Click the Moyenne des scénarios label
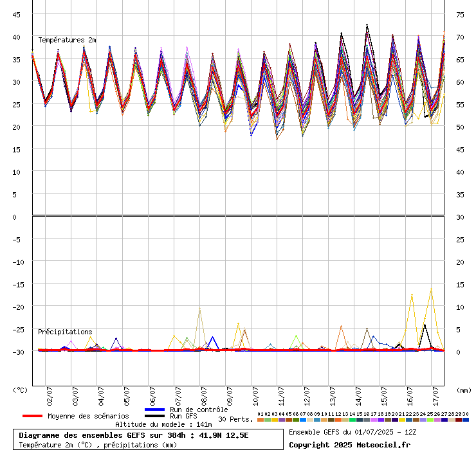Viewport: 476px width, 450px height. tap(88, 416)
